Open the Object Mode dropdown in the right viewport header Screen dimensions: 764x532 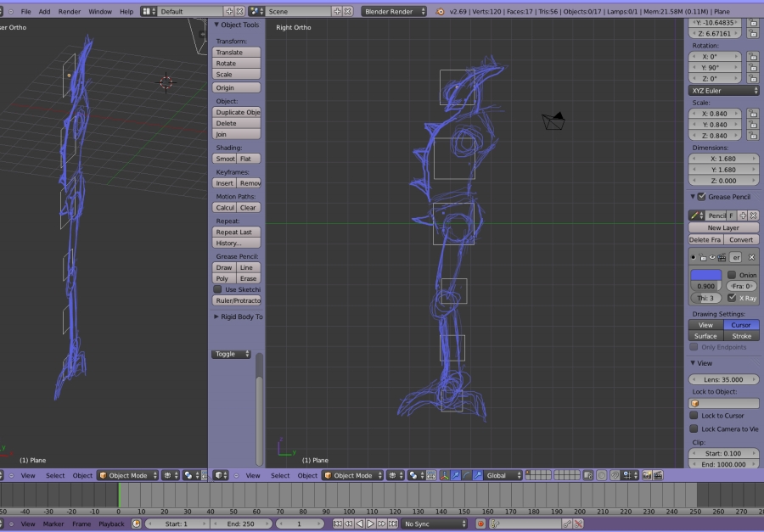[x=353, y=475]
